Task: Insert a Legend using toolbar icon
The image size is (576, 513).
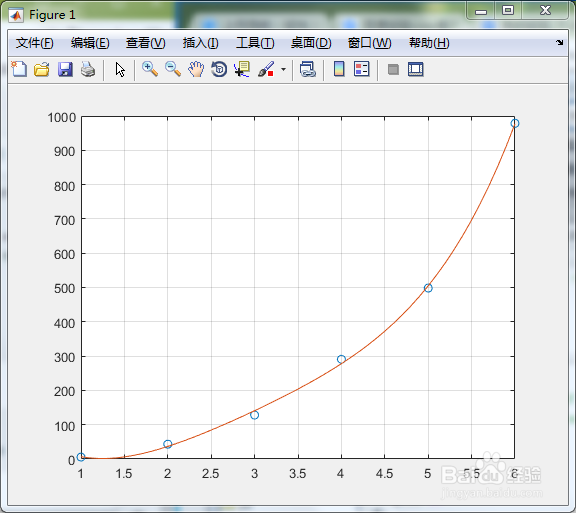Action: tap(361, 69)
